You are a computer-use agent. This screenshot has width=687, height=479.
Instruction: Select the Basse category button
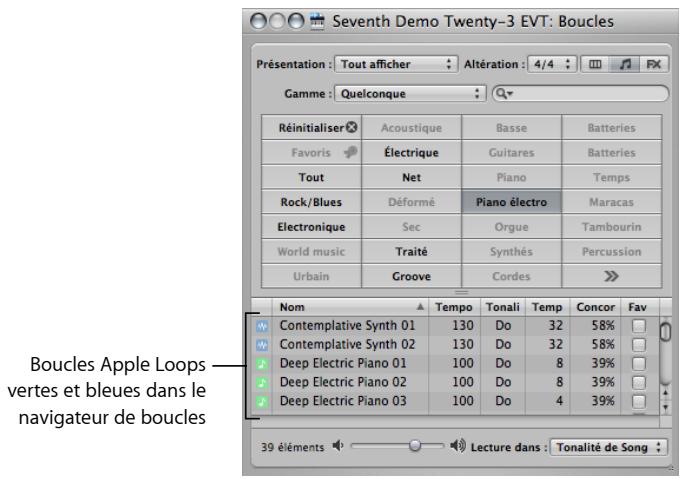pos(511,128)
